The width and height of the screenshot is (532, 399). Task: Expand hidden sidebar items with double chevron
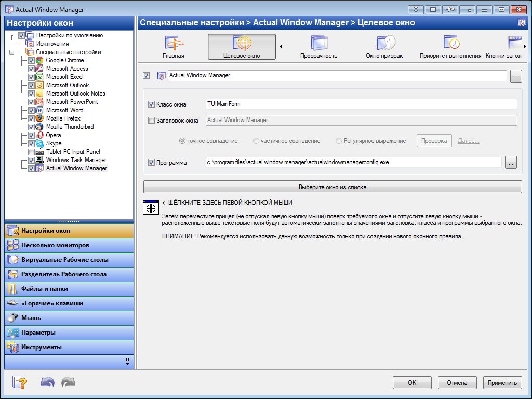[x=127, y=361]
